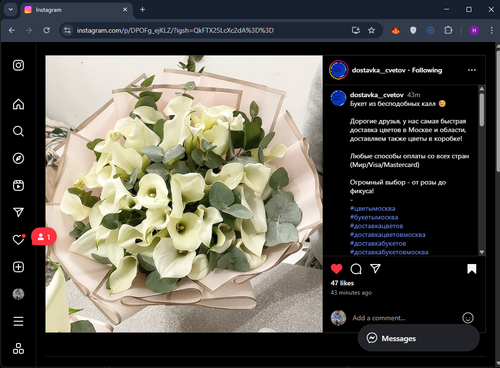This screenshot has width=500, height=368.
Task: Toggle the bookmark save icon on the post
Action: (472, 269)
